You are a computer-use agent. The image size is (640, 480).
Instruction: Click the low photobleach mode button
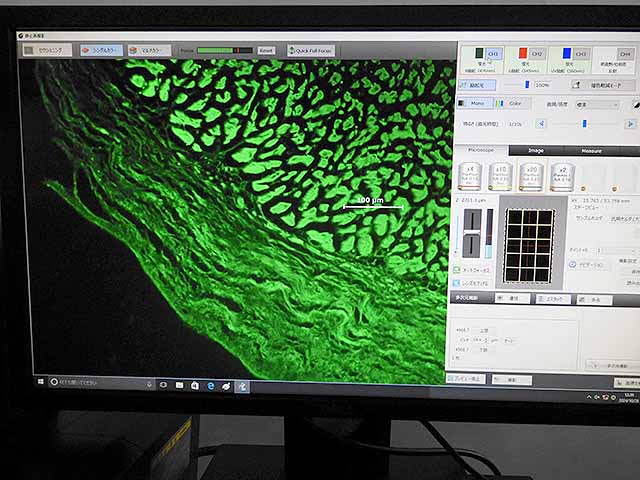click(602, 85)
